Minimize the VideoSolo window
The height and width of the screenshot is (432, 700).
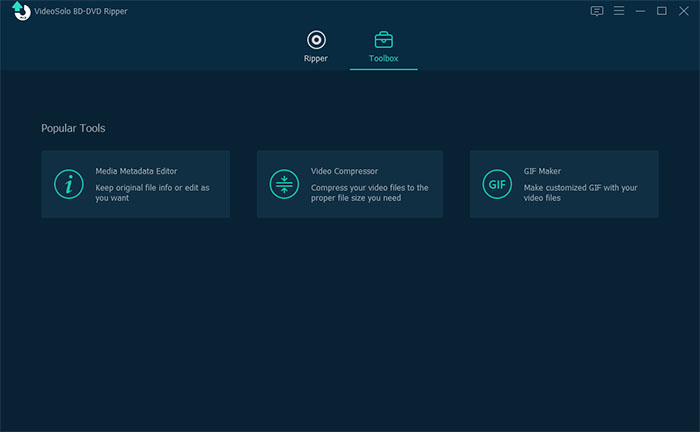(640, 11)
